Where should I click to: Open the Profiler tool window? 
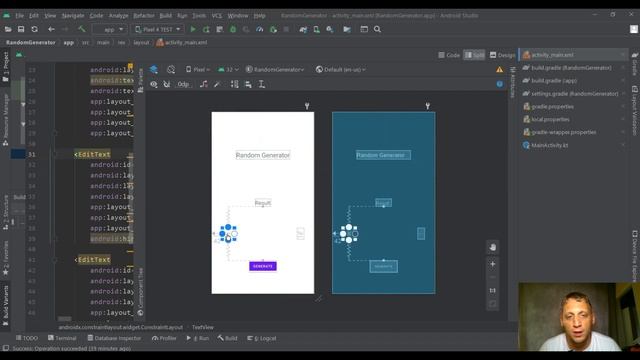164,338
